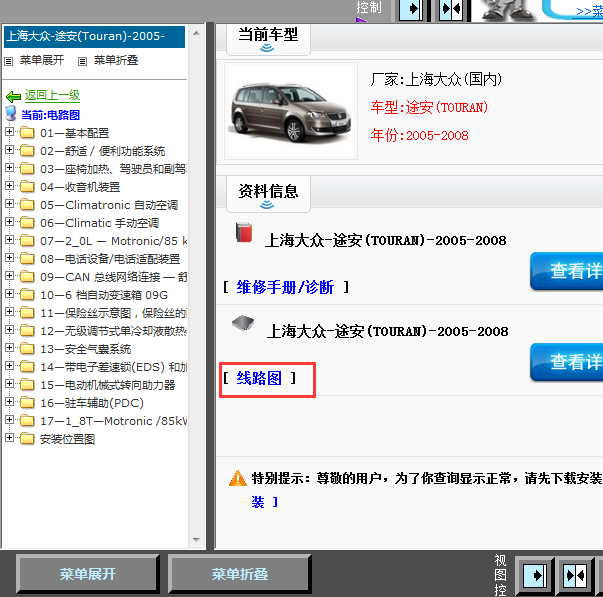
Task: Expand the 16—驻车辅助(PDC) node
Action: tap(10, 402)
